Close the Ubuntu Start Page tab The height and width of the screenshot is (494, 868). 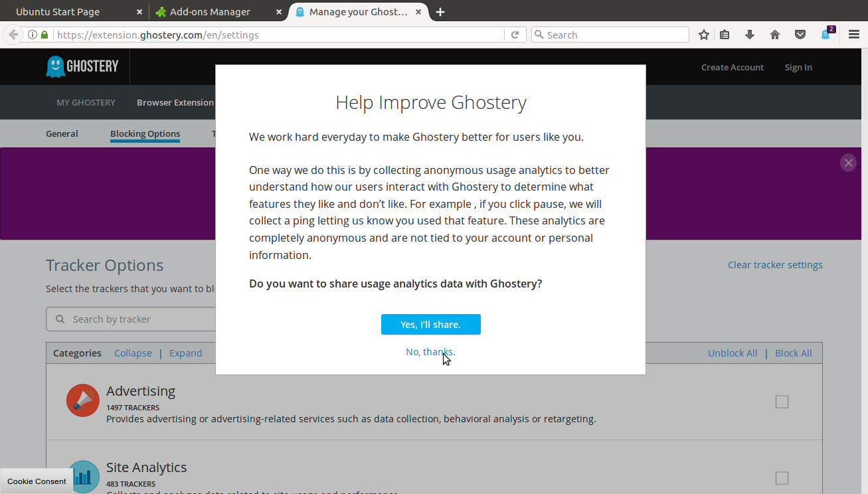[x=139, y=12]
